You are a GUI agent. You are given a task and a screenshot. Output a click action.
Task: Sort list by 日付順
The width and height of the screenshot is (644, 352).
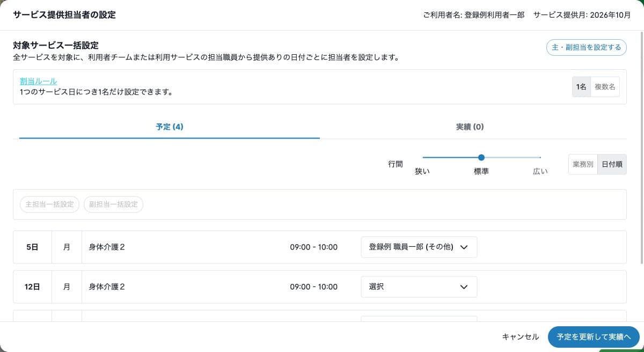612,165
